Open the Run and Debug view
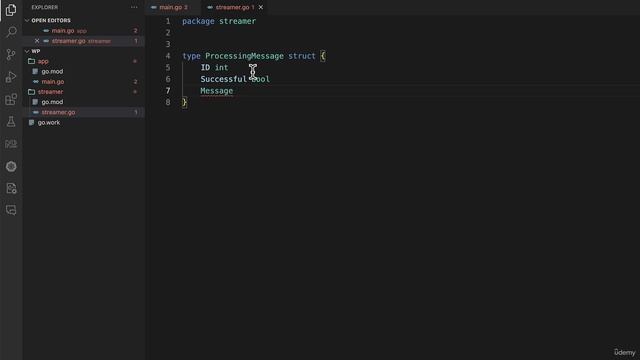 (x=11, y=77)
